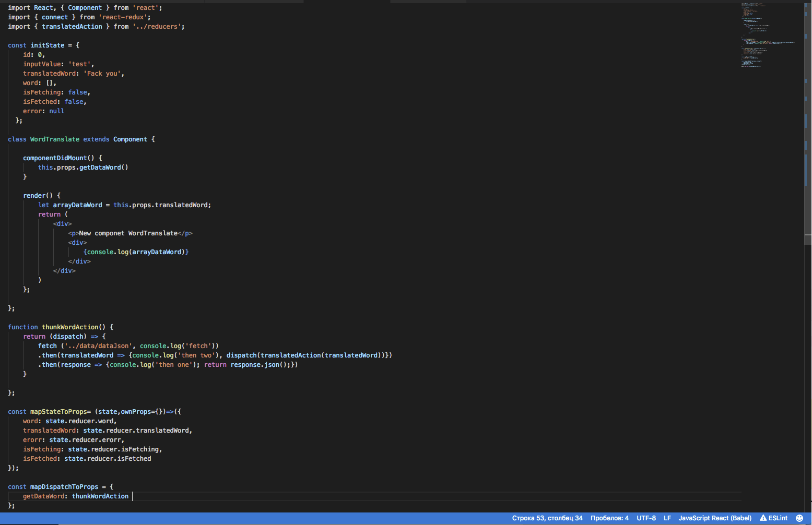Click 'null' value of error property
This screenshot has width=812, height=525.
point(56,111)
